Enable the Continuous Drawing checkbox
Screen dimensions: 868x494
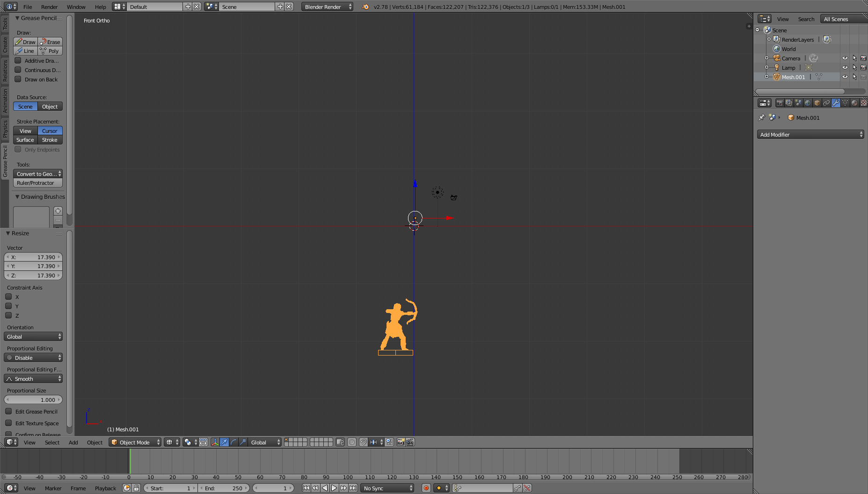(x=18, y=70)
